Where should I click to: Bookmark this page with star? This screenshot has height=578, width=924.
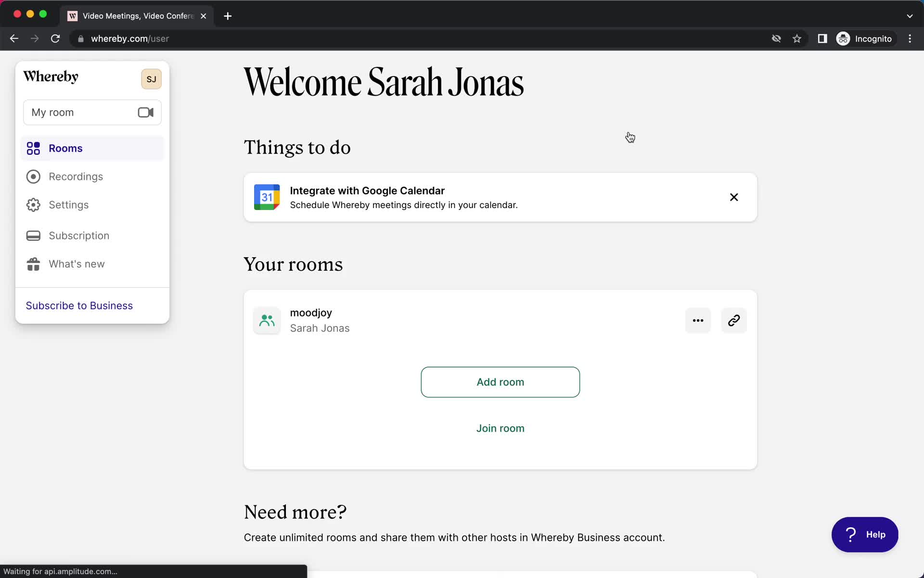(x=797, y=39)
